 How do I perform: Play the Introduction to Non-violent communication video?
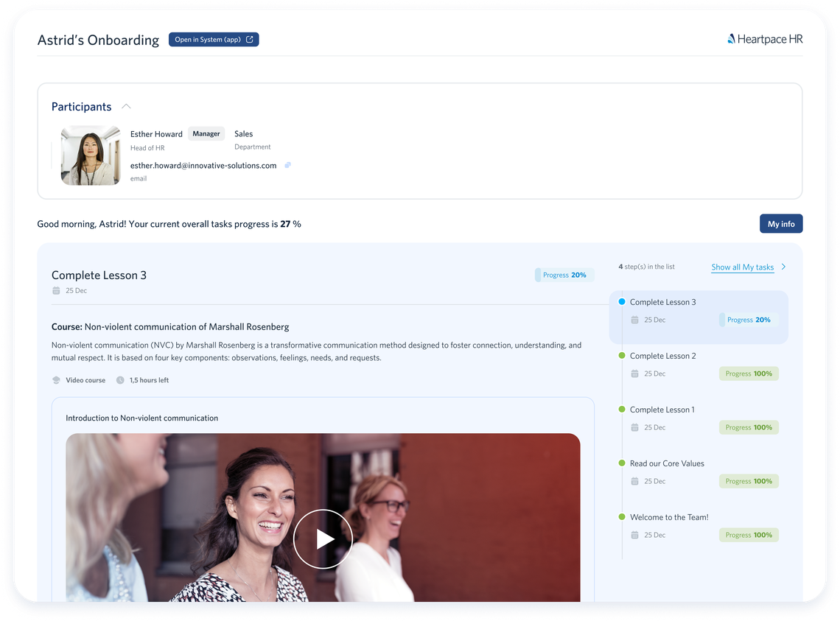pos(323,539)
